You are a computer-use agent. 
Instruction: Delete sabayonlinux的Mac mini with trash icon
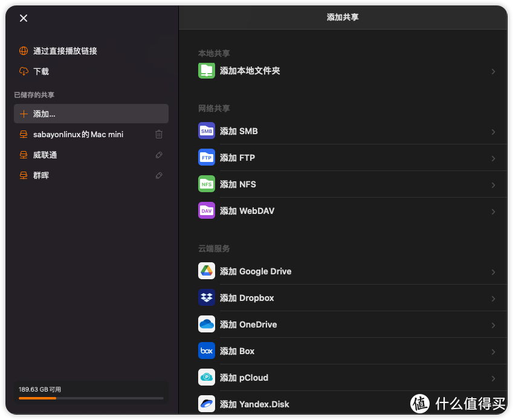click(159, 134)
